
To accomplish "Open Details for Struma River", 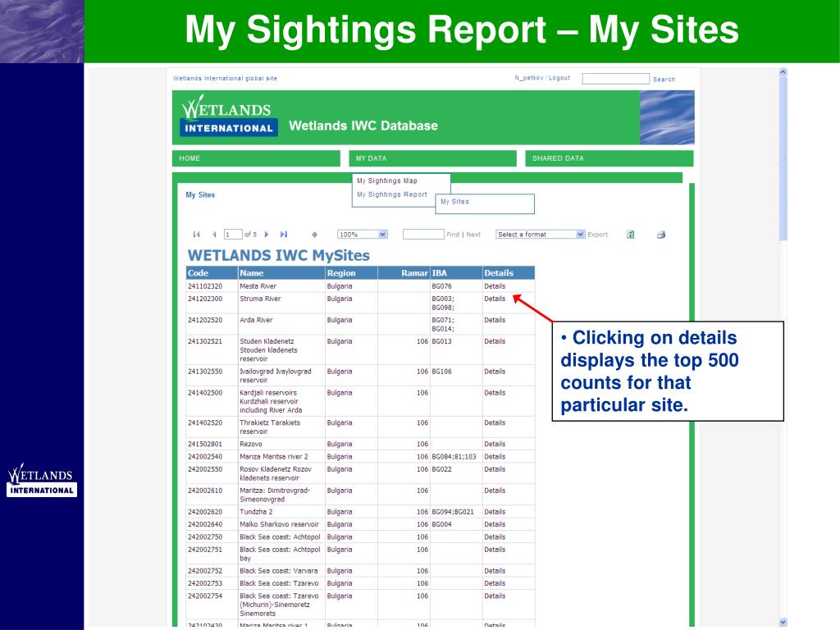I will 495,299.
